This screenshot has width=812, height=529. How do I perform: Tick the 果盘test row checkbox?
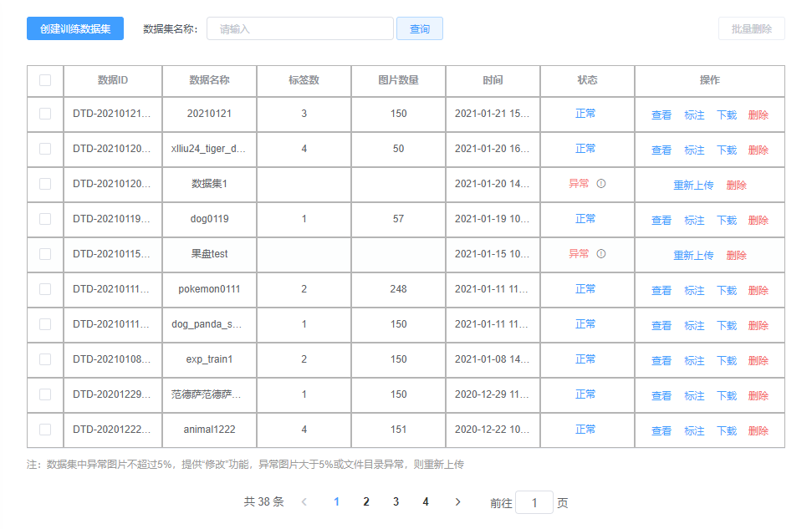(45, 254)
